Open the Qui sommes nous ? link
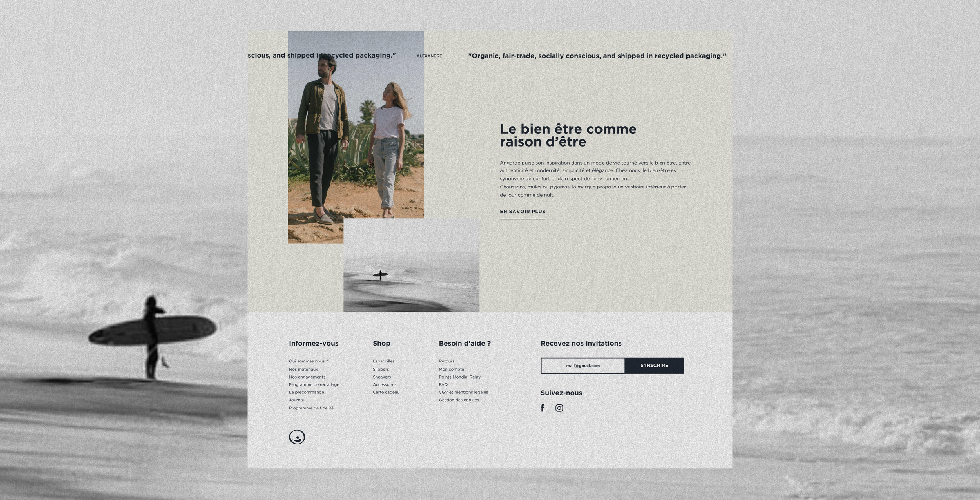The width and height of the screenshot is (980, 500). click(x=308, y=361)
